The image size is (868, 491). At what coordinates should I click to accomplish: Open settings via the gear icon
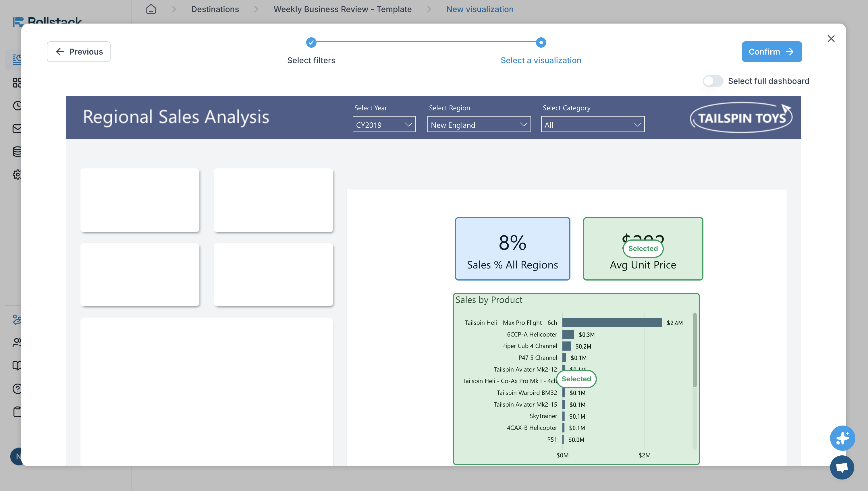pos(18,175)
